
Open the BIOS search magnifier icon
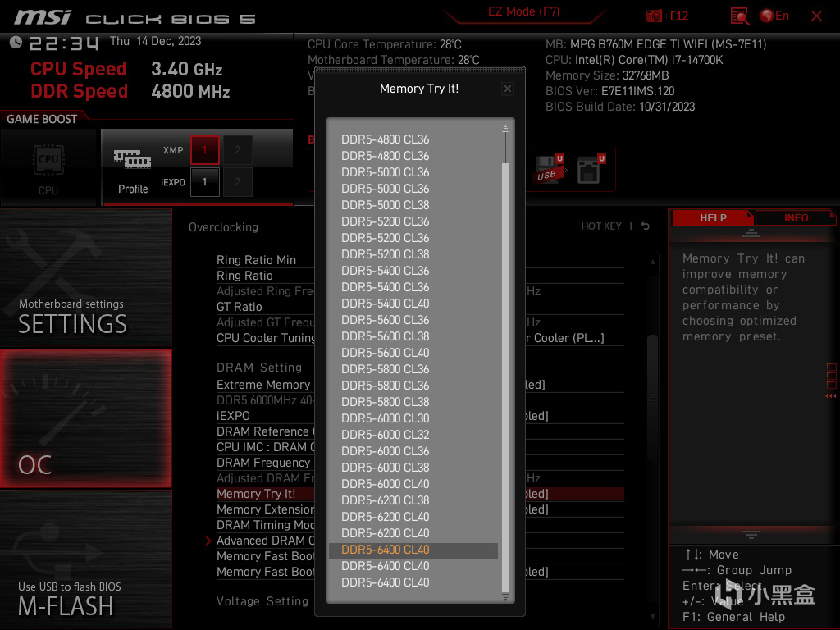pos(740,16)
